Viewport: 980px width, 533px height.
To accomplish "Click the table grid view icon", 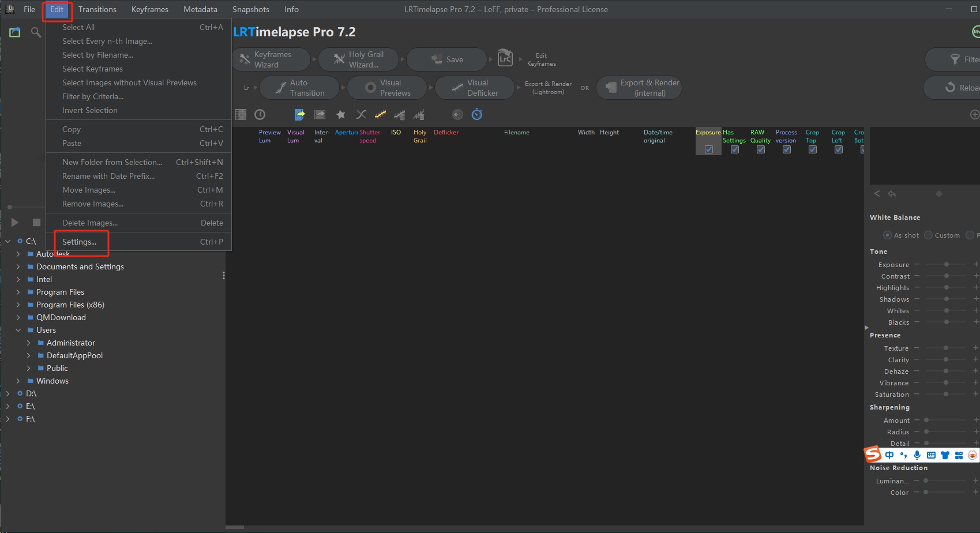I will coord(241,115).
